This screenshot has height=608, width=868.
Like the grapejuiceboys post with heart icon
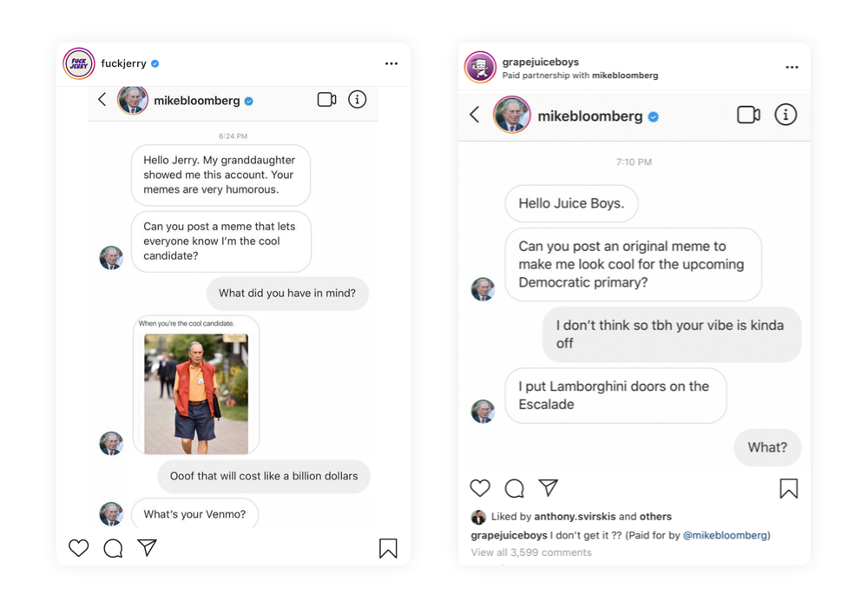coord(480,488)
